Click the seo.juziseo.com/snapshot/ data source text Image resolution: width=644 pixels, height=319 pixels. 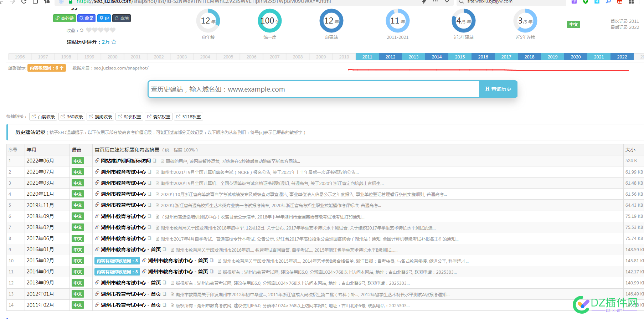tap(121, 68)
